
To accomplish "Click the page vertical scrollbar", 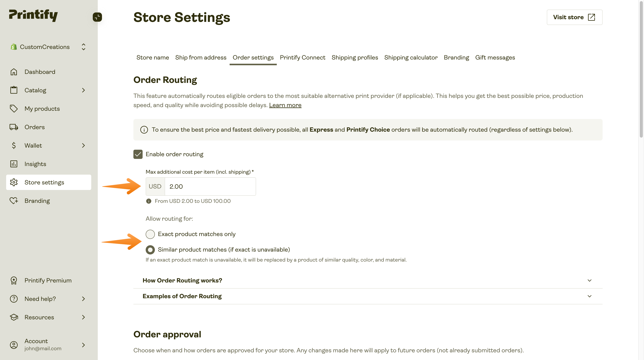I will tap(641, 69).
